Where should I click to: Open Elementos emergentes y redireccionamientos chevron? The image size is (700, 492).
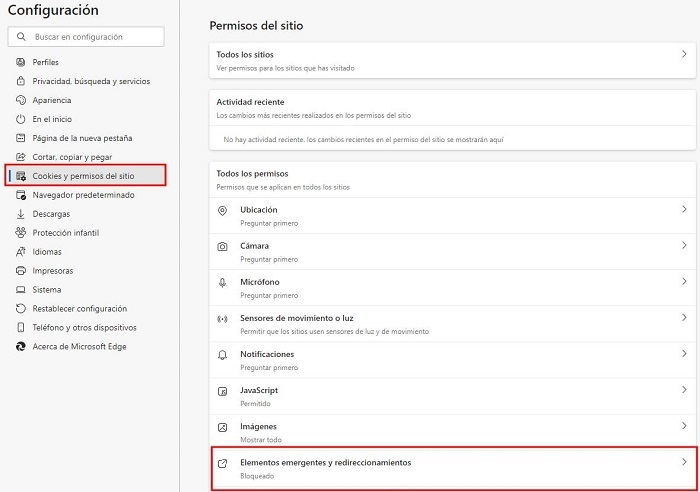coord(684,463)
